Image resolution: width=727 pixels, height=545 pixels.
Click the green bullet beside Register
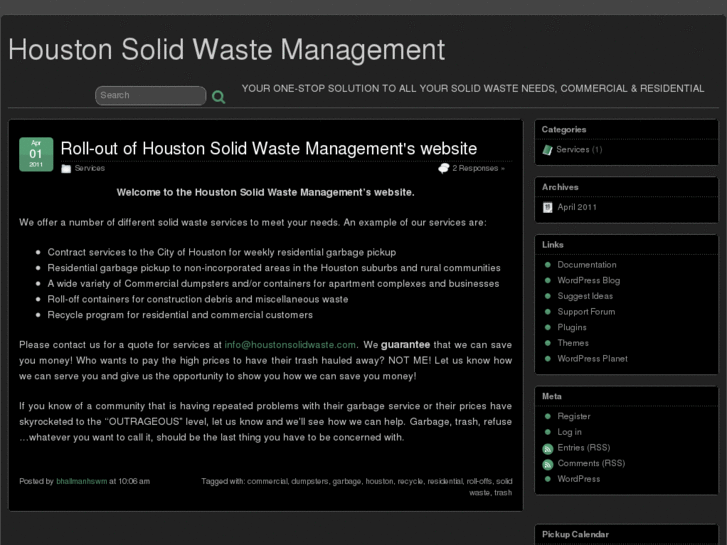pyautogui.click(x=548, y=417)
